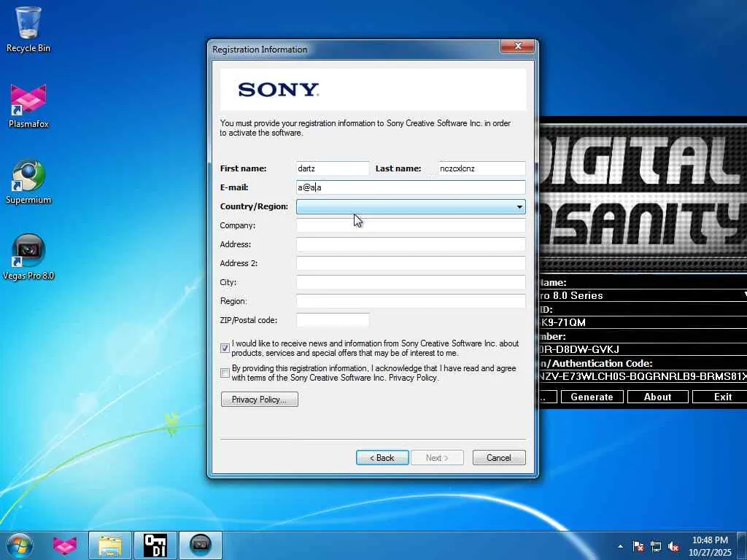
Task: Select the Plasmafox desktop shortcut
Action: (x=28, y=106)
